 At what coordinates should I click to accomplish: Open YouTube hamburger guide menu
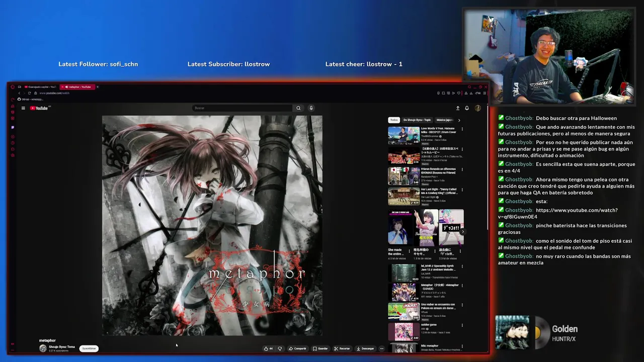pos(23,108)
